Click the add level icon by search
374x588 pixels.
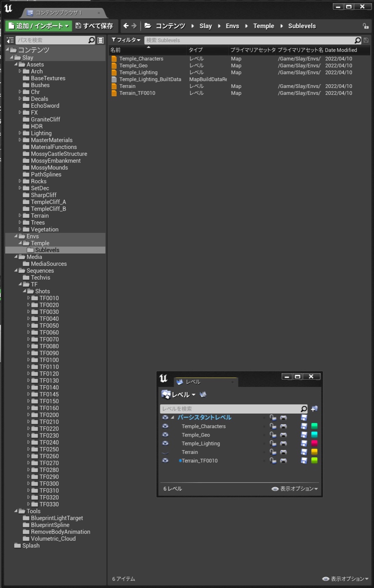point(314,409)
